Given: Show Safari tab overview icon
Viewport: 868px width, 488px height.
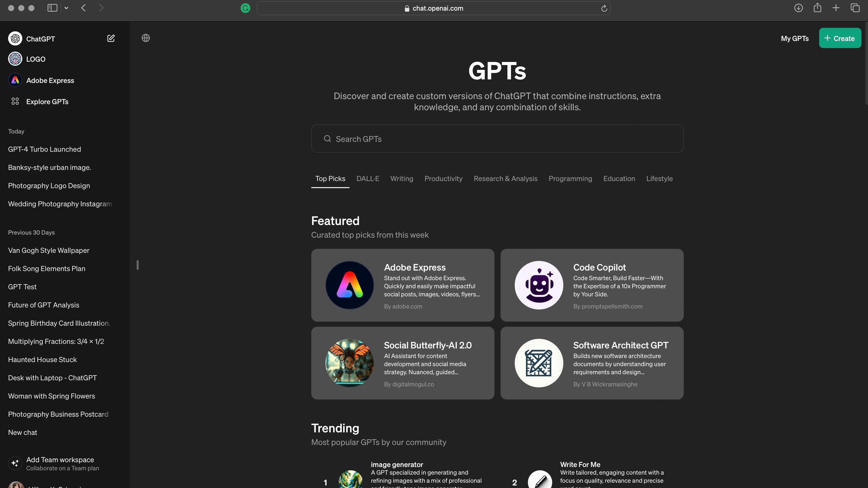Looking at the screenshot, I should click(x=855, y=8).
